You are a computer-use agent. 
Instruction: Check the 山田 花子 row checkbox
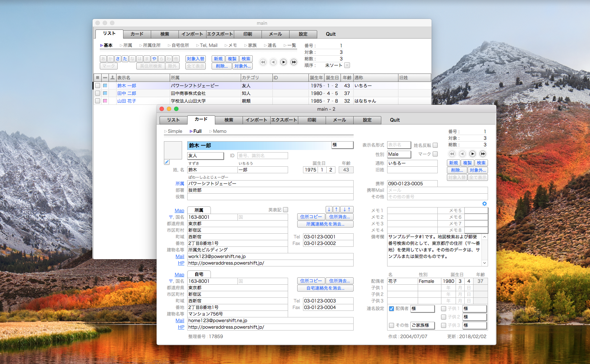point(98,101)
